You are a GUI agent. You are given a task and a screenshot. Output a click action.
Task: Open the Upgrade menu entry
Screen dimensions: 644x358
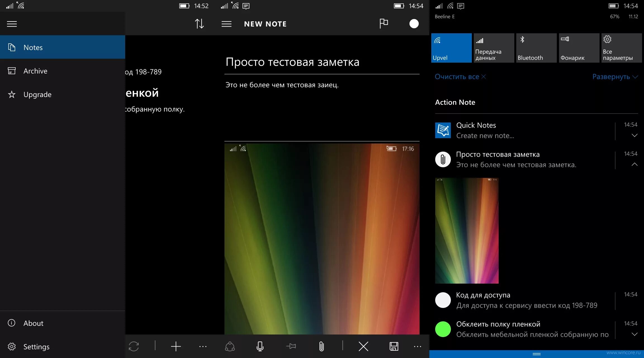[x=37, y=95]
